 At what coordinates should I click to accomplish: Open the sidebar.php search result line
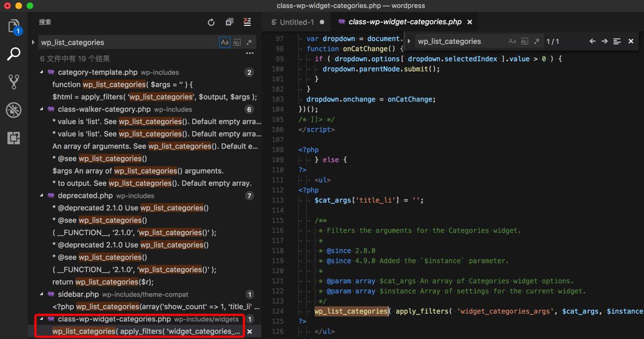pos(156,306)
